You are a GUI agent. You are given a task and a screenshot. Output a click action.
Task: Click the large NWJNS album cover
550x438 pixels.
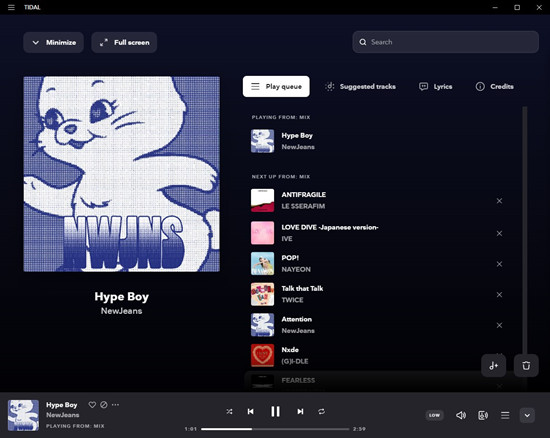pos(122,174)
